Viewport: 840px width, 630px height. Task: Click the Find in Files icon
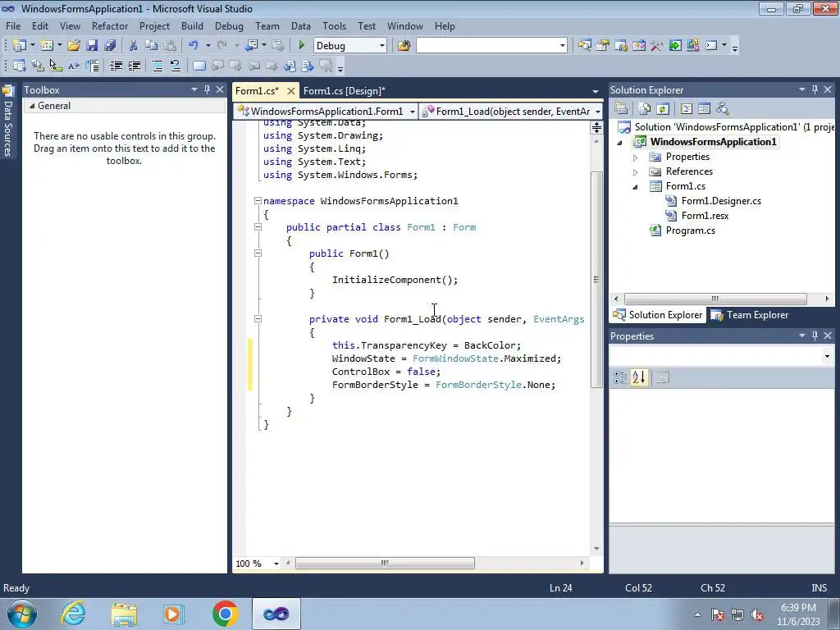pos(404,46)
